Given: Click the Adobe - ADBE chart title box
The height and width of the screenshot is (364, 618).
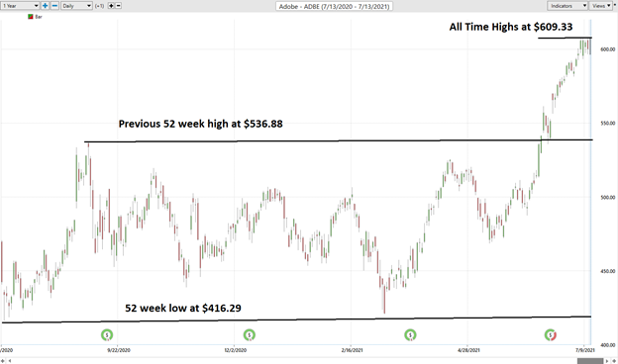Looking at the screenshot, I should 334,6.
